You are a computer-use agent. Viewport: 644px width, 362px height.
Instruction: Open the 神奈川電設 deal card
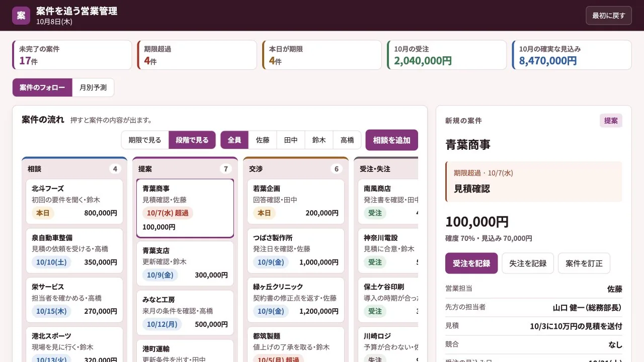pyautogui.click(x=388, y=251)
